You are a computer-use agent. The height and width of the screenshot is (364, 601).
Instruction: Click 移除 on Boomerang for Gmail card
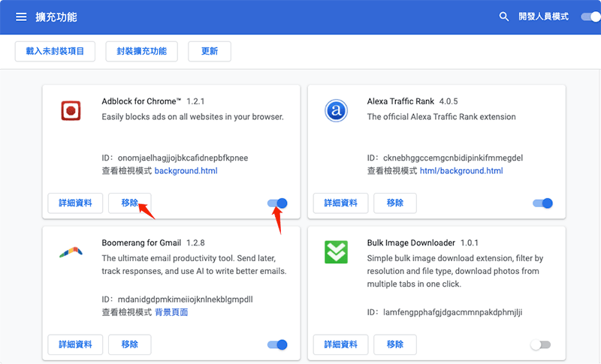click(x=130, y=344)
